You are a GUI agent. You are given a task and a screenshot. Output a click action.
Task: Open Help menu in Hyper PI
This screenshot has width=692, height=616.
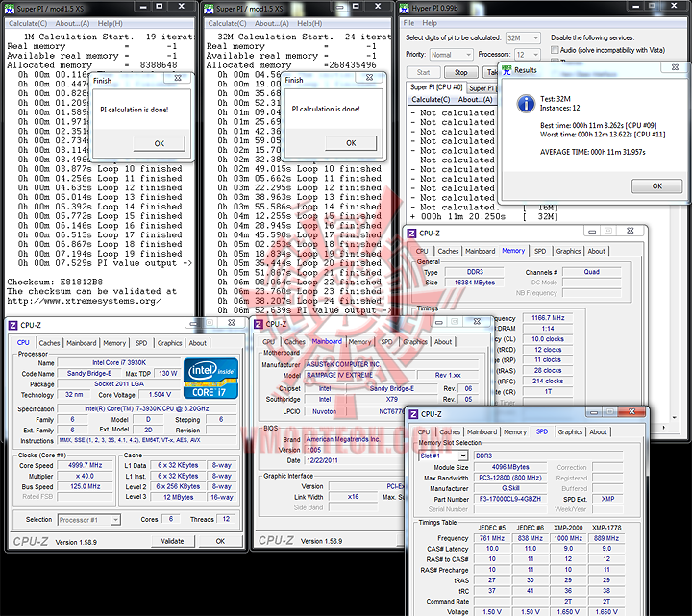[x=430, y=23]
